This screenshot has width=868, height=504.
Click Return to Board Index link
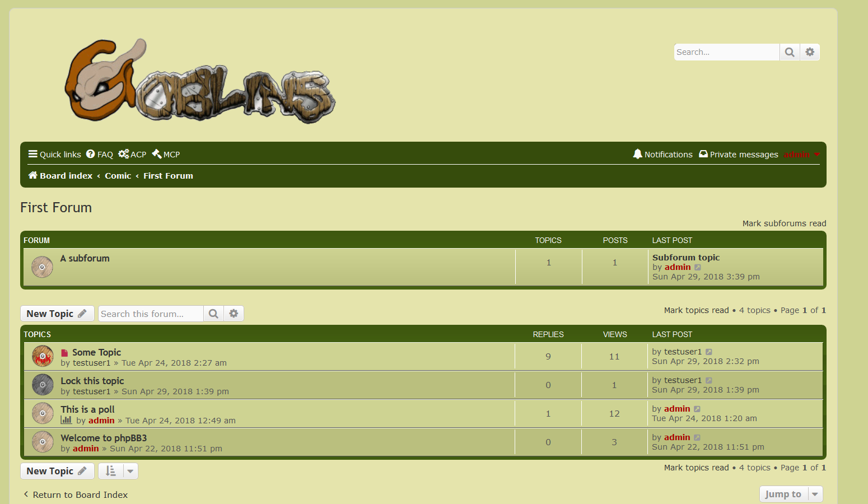tap(76, 495)
